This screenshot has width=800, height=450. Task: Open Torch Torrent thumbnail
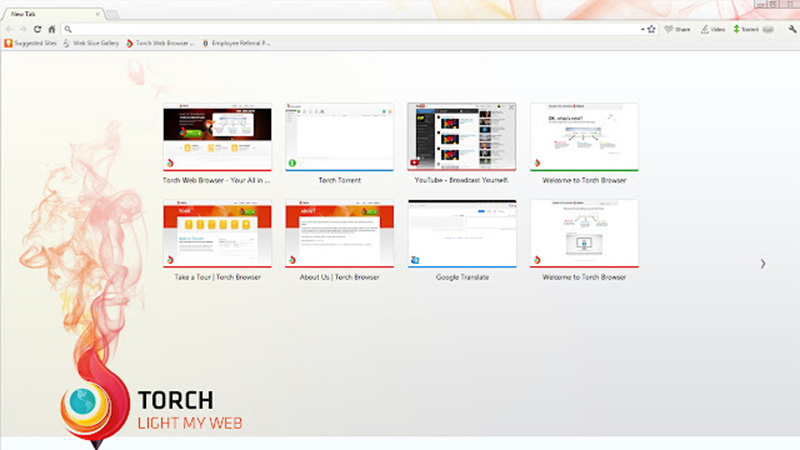pyautogui.click(x=339, y=137)
